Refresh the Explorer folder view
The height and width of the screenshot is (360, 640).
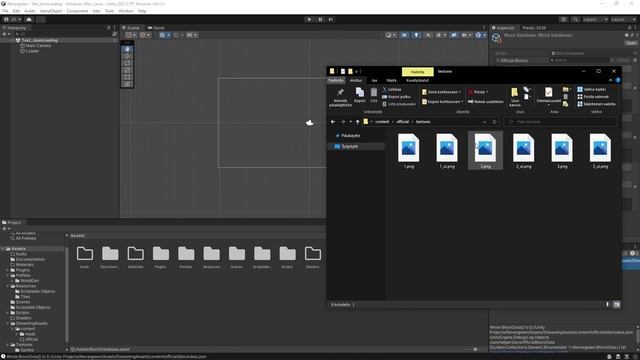(x=494, y=122)
